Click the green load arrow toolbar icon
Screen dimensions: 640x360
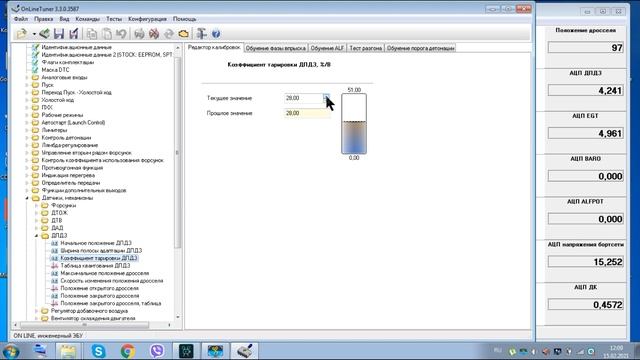(x=44, y=34)
